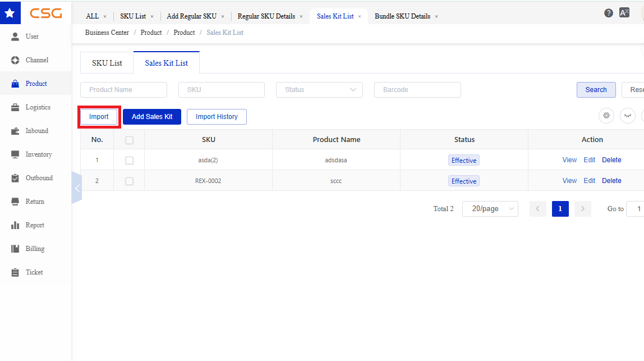Image resolution: width=644 pixels, height=361 pixels.
Task: Click the sccc product name cell
Action: (x=336, y=181)
